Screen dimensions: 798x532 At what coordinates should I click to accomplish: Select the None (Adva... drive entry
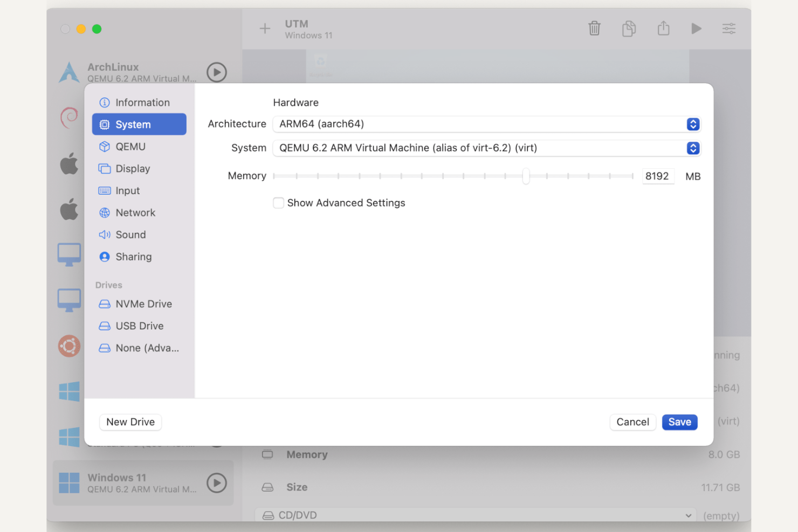coord(139,348)
